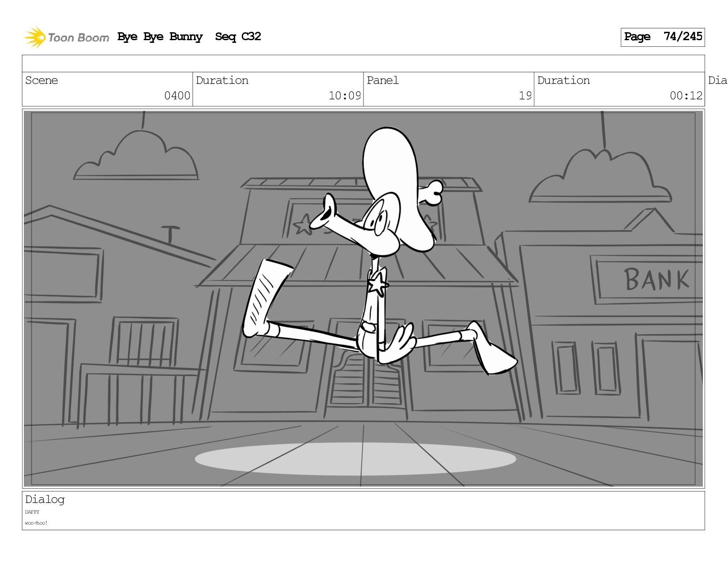This screenshot has width=728, height=563.
Task: Click the dialog line 'woo-hoo!'
Action: point(36,523)
